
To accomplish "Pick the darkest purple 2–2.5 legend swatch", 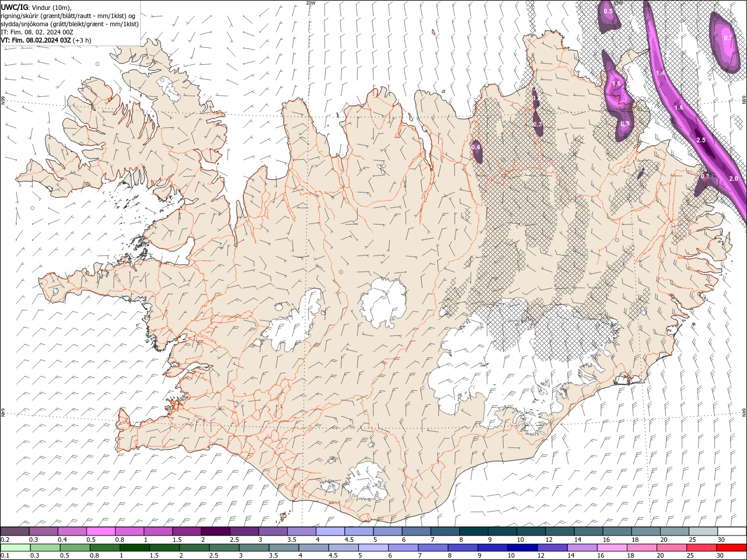I will click(x=215, y=531).
